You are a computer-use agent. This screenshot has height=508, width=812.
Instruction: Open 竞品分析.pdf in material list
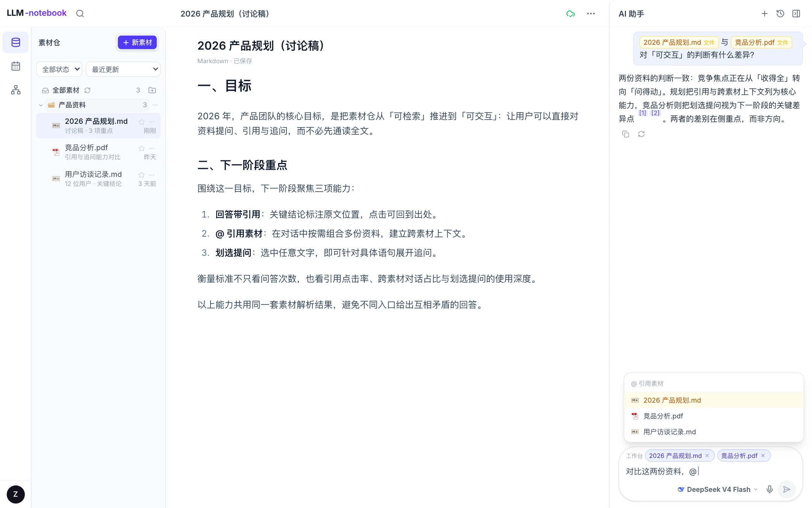pos(98,152)
